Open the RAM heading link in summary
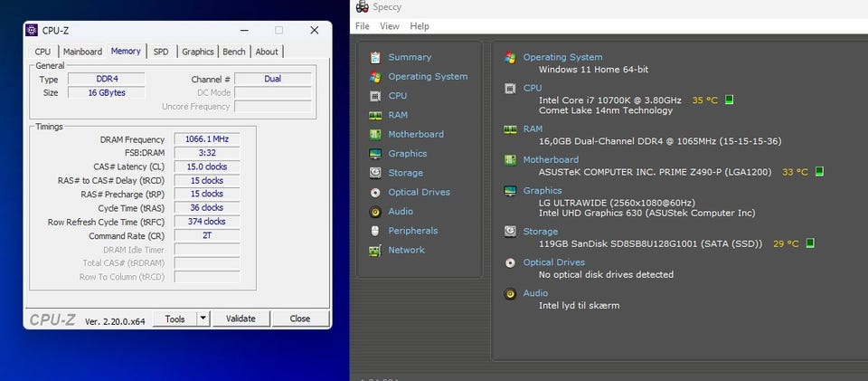The width and height of the screenshot is (868, 381). tap(533, 129)
